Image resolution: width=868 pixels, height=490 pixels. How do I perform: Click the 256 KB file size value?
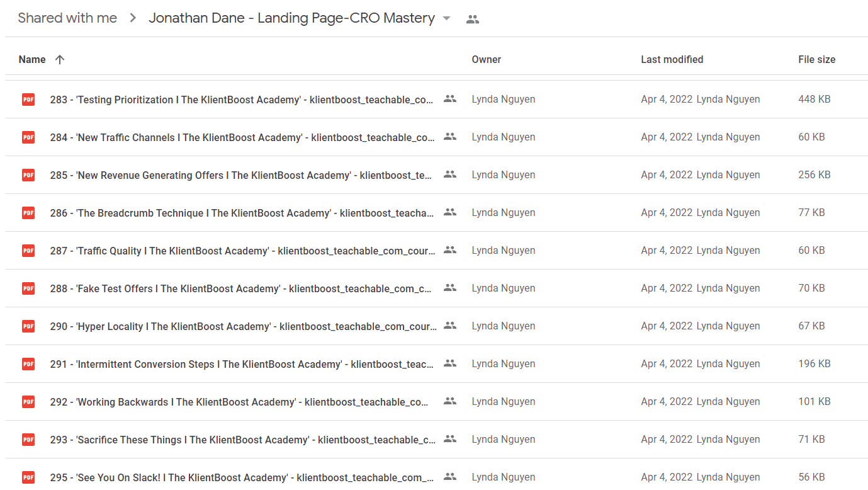point(814,175)
